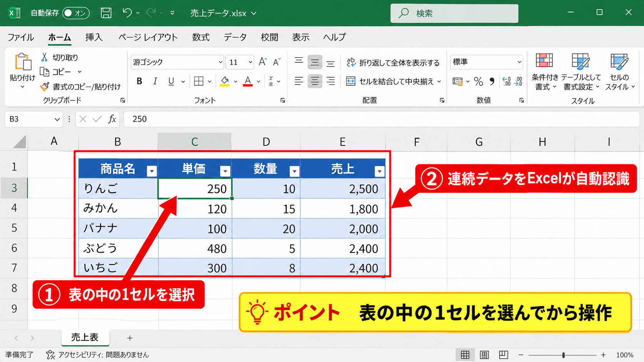The height and width of the screenshot is (362, 644).
Task: Switch to Page Layout view
Action: point(484,355)
